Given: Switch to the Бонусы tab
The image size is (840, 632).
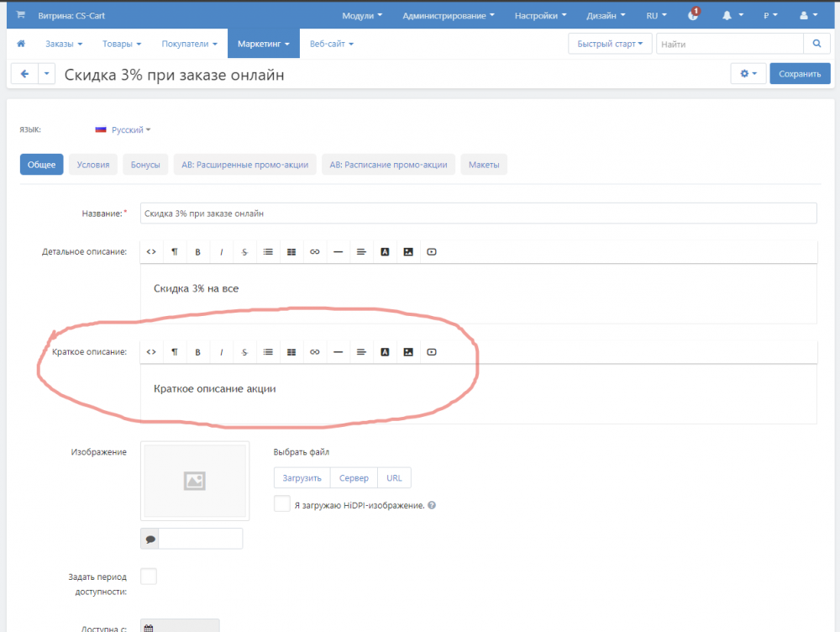Looking at the screenshot, I should (x=145, y=165).
